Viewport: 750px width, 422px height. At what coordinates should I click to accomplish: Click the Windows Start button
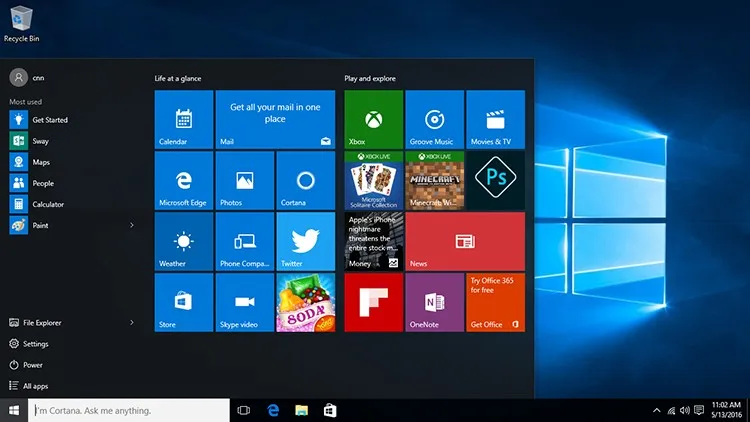coord(14,410)
